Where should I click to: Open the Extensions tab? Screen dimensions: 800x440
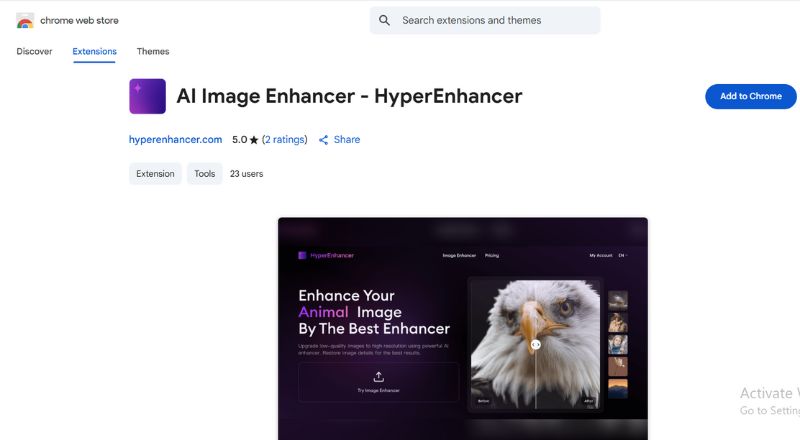[x=94, y=52]
